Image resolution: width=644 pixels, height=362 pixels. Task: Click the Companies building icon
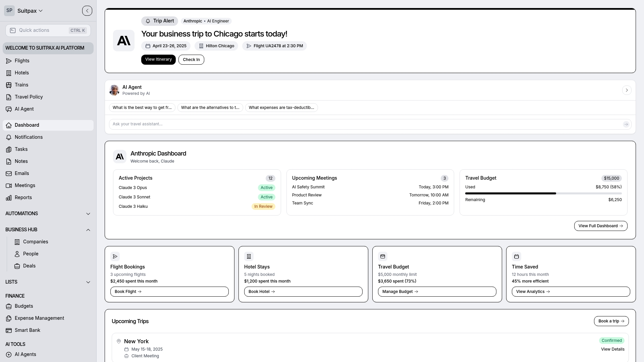[17, 242]
